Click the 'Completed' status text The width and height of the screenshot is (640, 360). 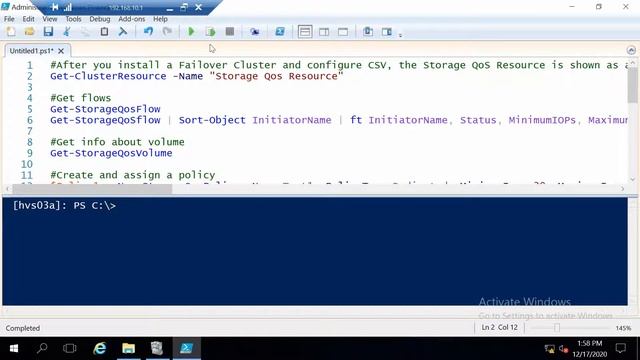tap(23, 328)
